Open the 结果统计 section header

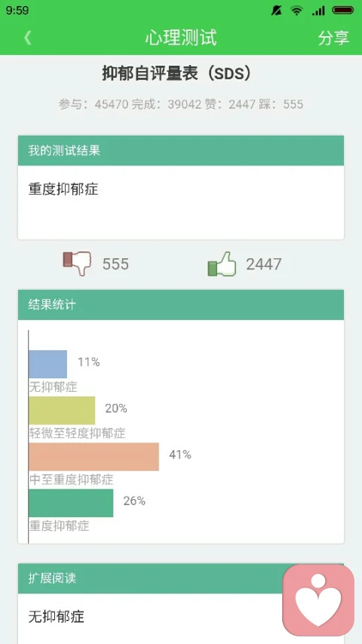[x=180, y=305]
